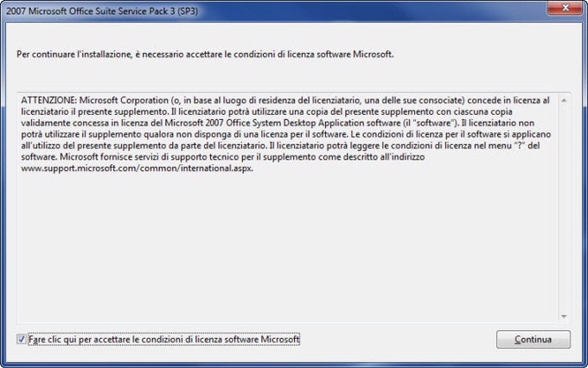Click the Continua button
588x368 pixels.
point(534,339)
